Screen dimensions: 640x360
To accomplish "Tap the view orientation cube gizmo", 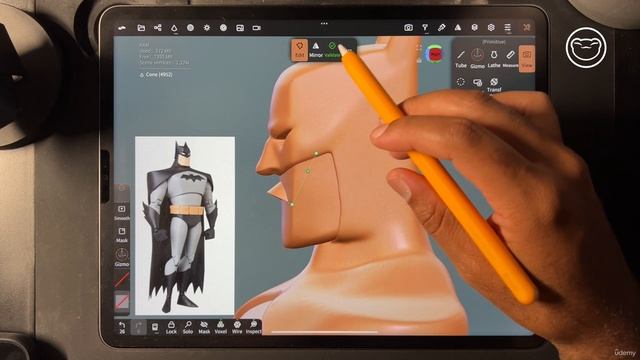I will coord(434,54).
